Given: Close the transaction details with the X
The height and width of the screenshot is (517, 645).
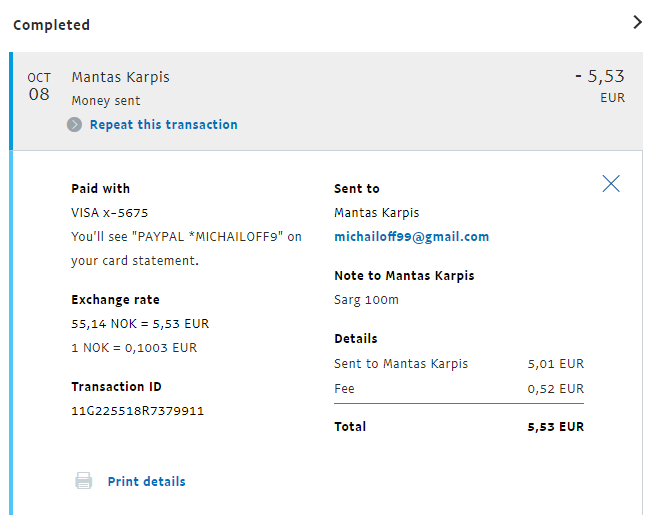Looking at the screenshot, I should 611,183.
